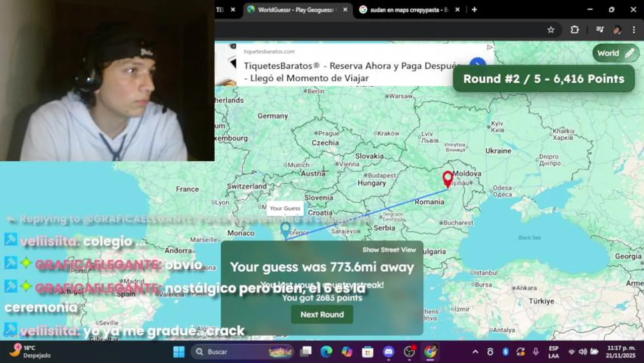
Task: Open Microsoft Store from the taskbar
Action: tap(367, 352)
